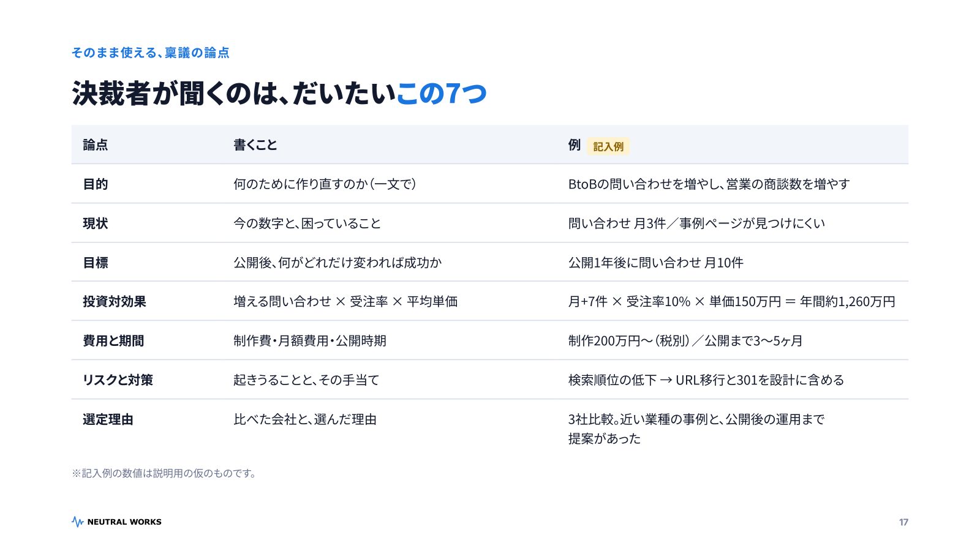Click the example 3社比較。近い業種の事例と、公開後の運用まで提案があった

click(696, 429)
